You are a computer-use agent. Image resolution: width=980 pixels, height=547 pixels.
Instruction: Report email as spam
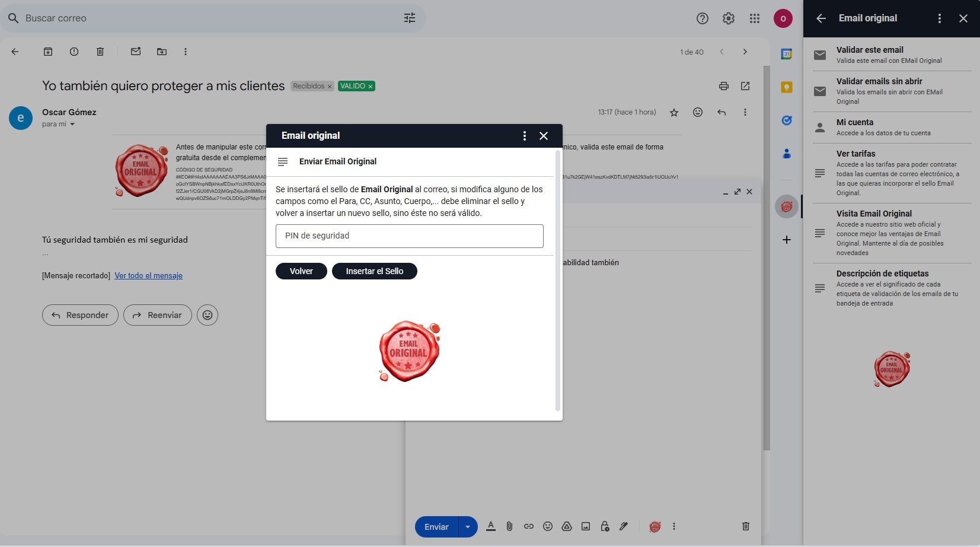pos(74,52)
